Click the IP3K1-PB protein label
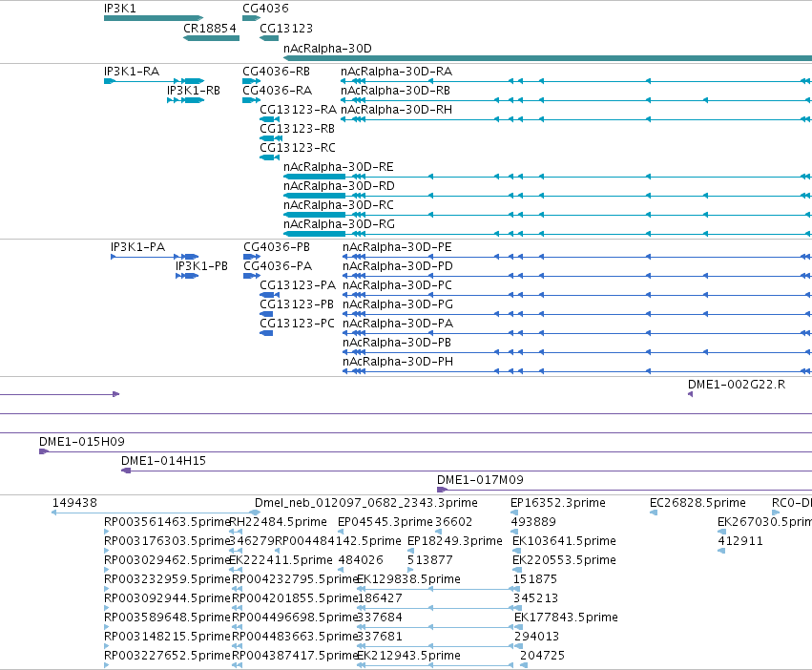The height and width of the screenshot is (670, 812). point(201,266)
